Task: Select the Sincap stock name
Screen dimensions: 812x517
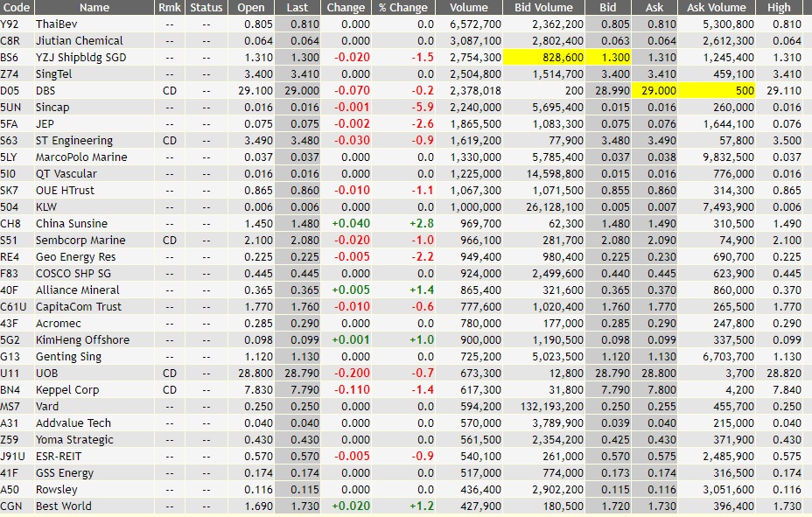Action: 52,107
